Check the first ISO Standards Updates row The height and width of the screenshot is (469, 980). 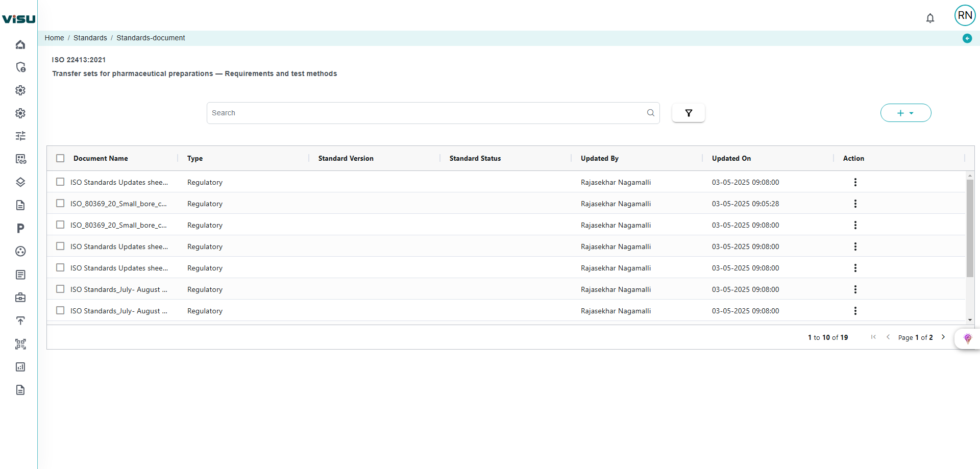tap(60, 182)
